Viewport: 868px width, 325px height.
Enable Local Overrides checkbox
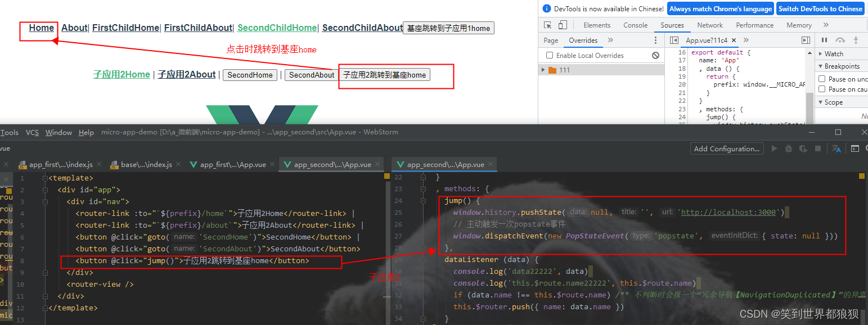click(550, 56)
